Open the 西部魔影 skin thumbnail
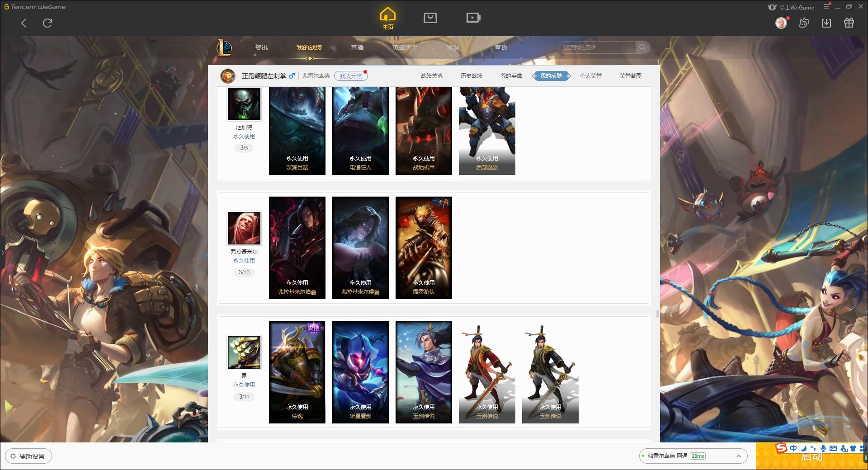 [x=487, y=131]
